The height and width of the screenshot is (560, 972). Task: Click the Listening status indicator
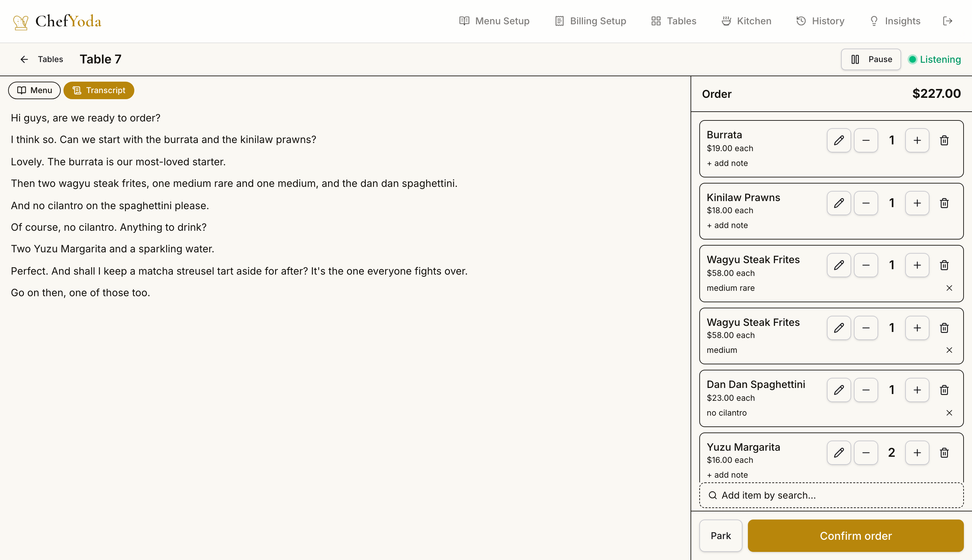tap(934, 60)
